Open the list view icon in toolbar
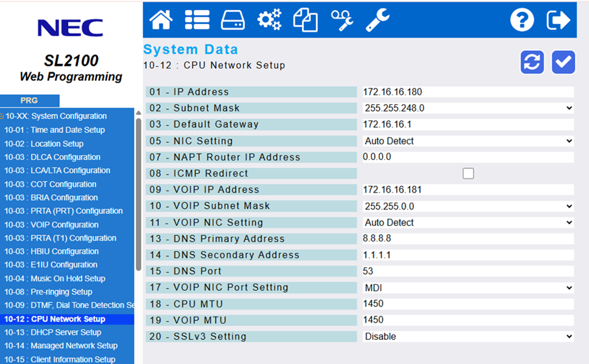589x364 pixels. [197, 20]
